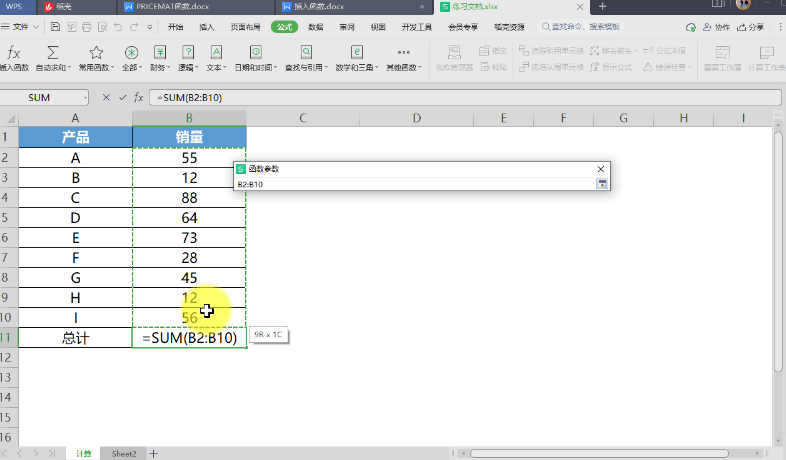Open the Text (文本) functions icon
This screenshot has height=460, width=786.
coord(216,52)
